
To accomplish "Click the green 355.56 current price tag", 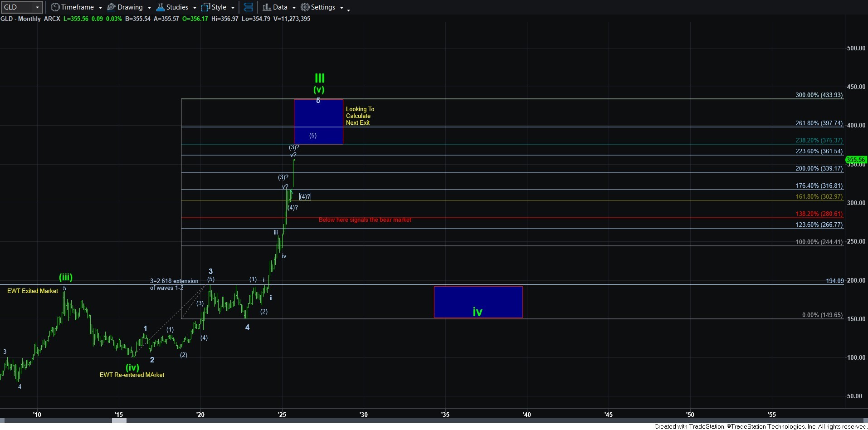I will (x=856, y=160).
